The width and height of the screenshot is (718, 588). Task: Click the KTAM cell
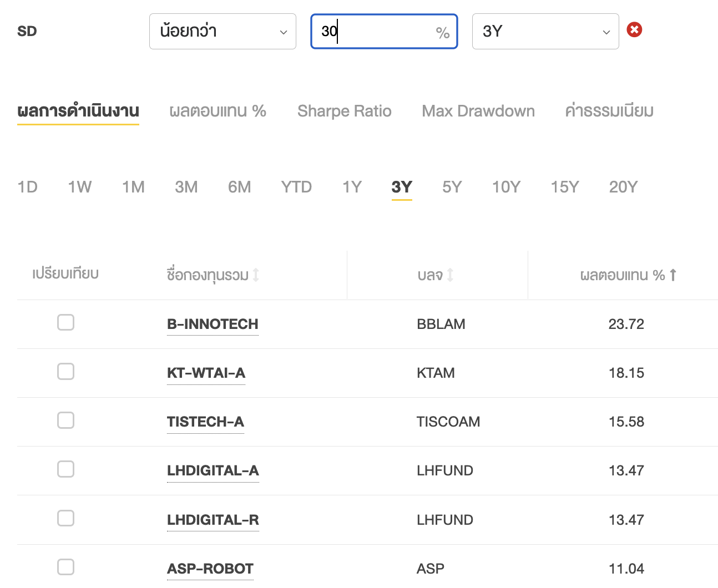(436, 373)
